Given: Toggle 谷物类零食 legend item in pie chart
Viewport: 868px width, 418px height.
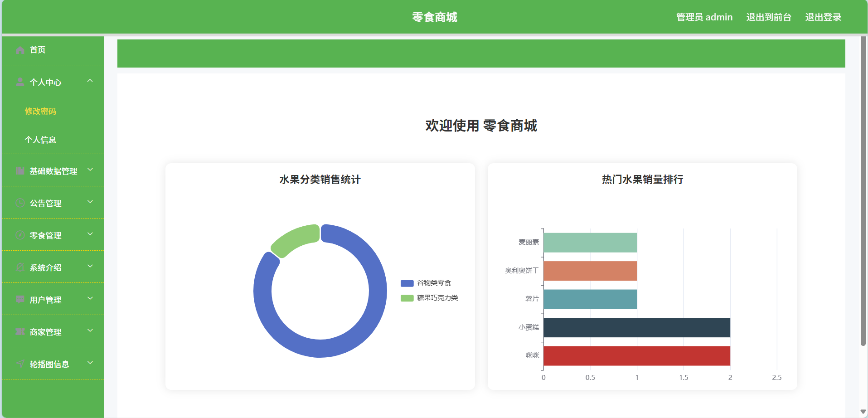Looking at the screenshot, I should (426, 283).
